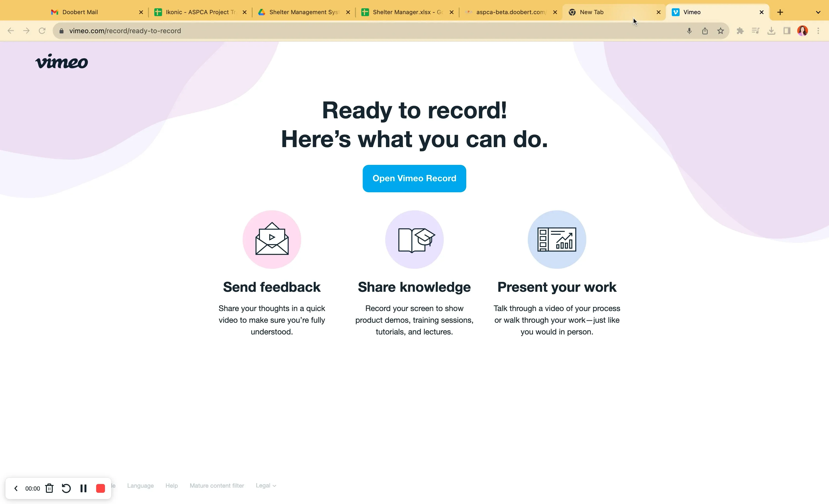Pause the Vimeo screen recording
The image size is (829, 504).
83,488
